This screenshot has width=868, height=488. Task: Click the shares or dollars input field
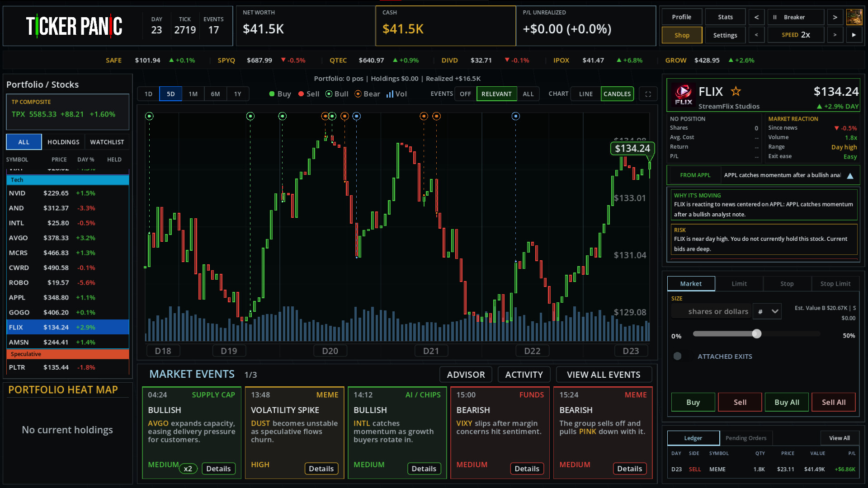coord(712,311)
